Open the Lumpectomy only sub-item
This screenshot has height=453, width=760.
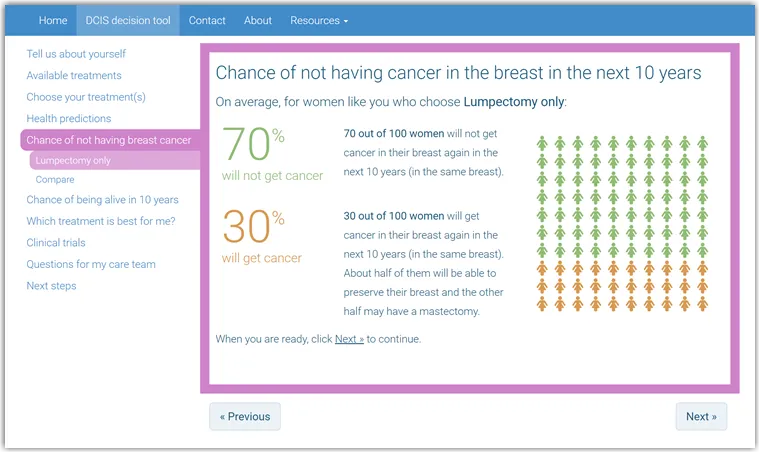[x=73, y=160]
